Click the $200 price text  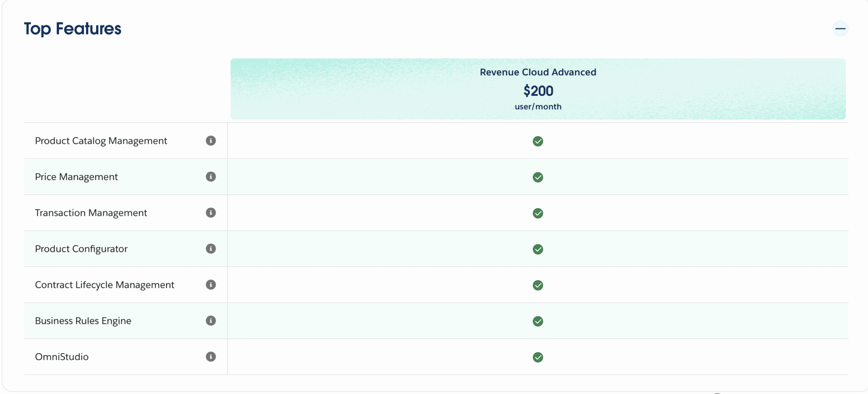click(x=537, y=90)
